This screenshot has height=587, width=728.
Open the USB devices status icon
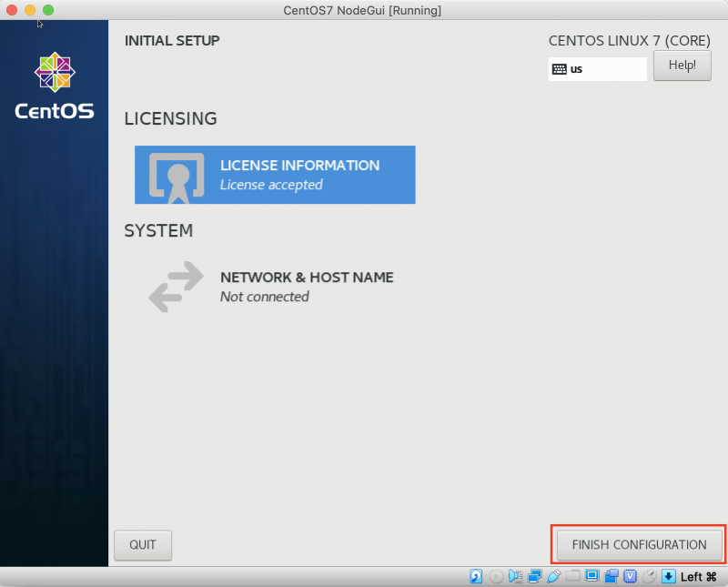(553, 576)
